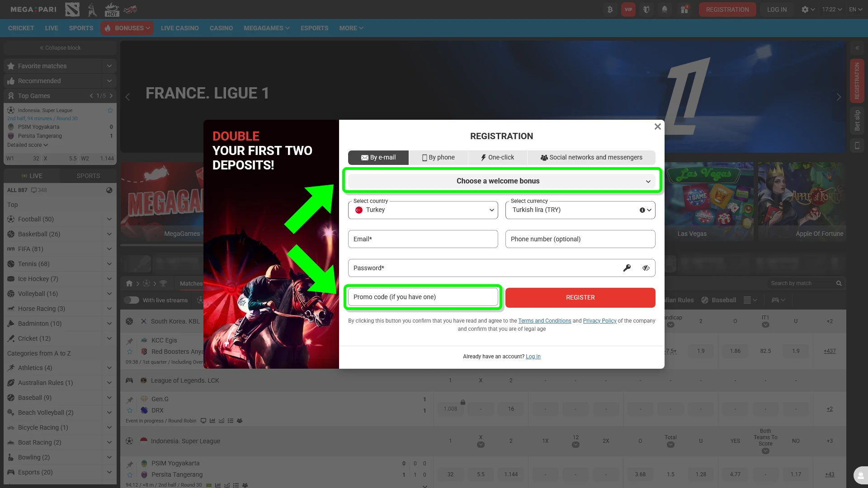Open the Select country dropdown
The image size is (868, 488).
pos(423,210)
